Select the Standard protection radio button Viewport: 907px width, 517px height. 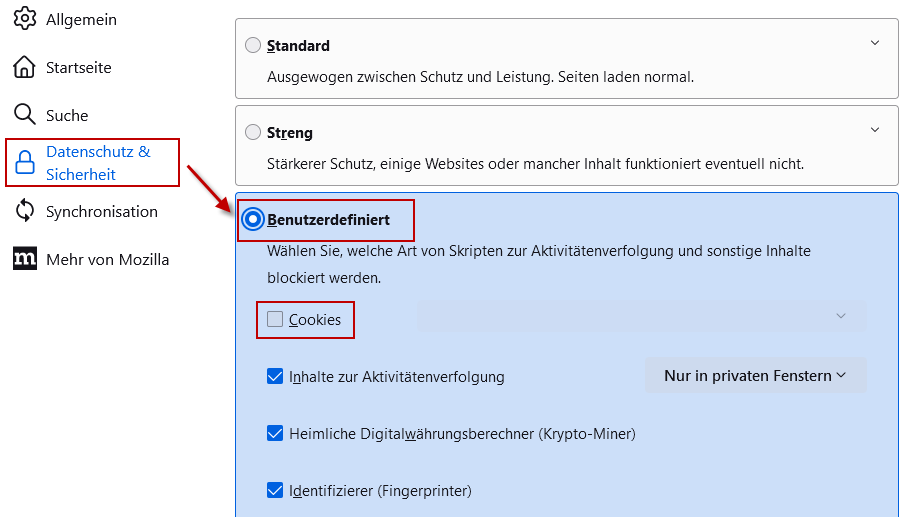coord(253,45)
